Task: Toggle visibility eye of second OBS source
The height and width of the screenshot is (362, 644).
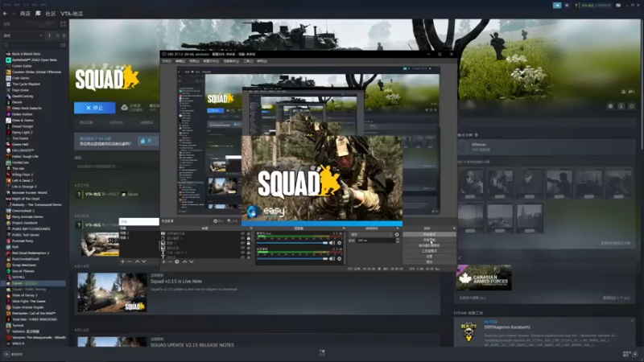Action: click(242, 238)
